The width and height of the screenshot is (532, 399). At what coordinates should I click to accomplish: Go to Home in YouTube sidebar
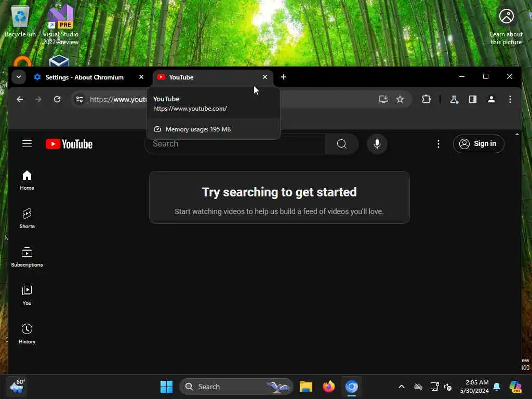(27, 180)
